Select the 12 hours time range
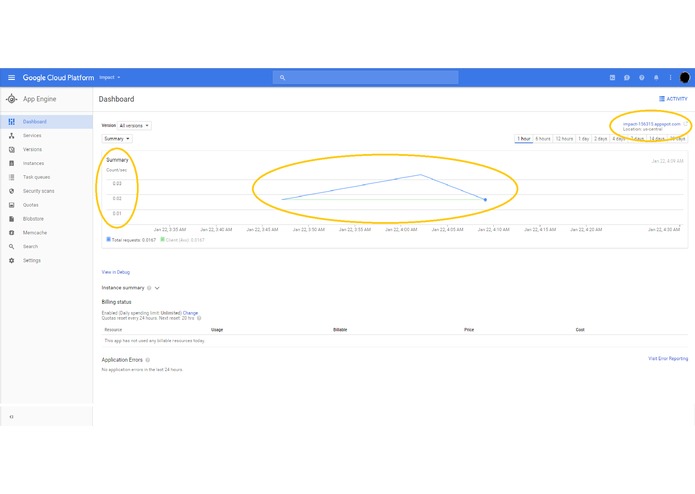 (x=564, y=139)
